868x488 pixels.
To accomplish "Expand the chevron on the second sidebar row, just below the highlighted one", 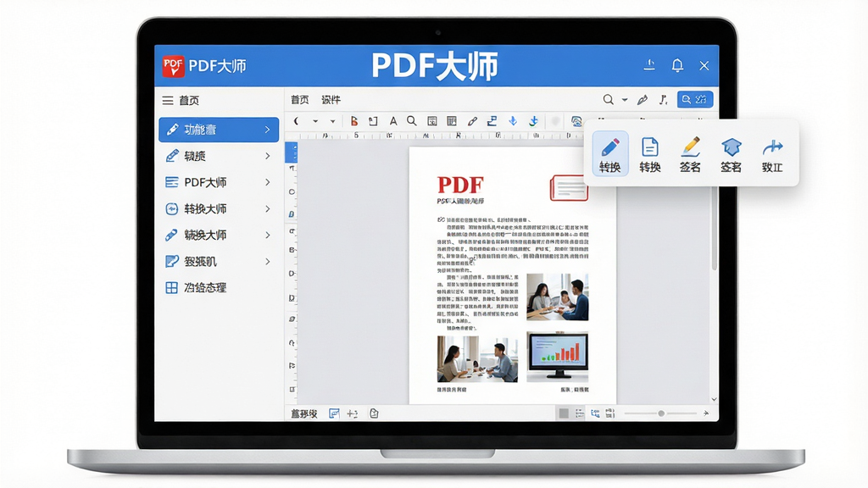I will (267, 156).
